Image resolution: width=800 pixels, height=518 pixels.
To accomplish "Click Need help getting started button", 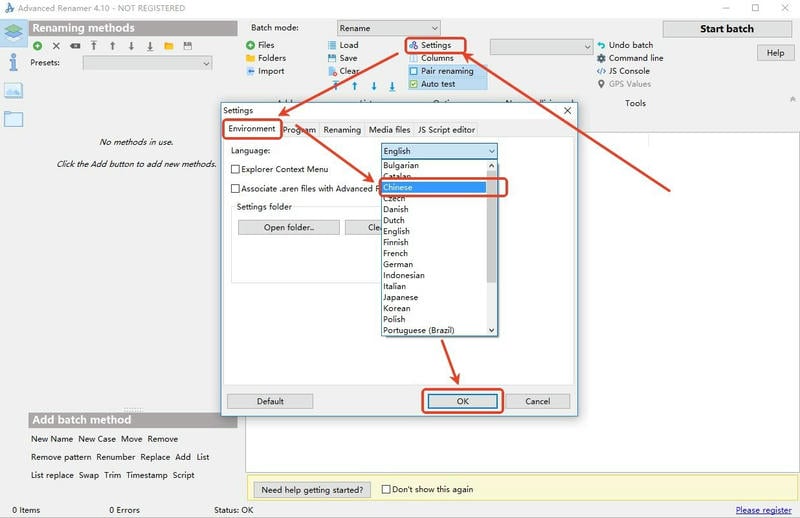I will click(x=312, y=490).
